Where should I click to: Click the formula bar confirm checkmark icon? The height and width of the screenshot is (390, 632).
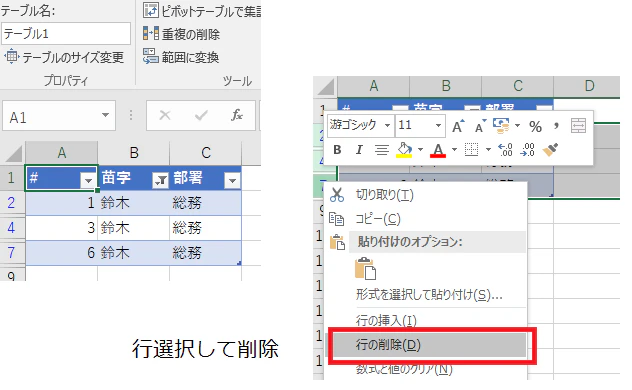pos(201,116)
